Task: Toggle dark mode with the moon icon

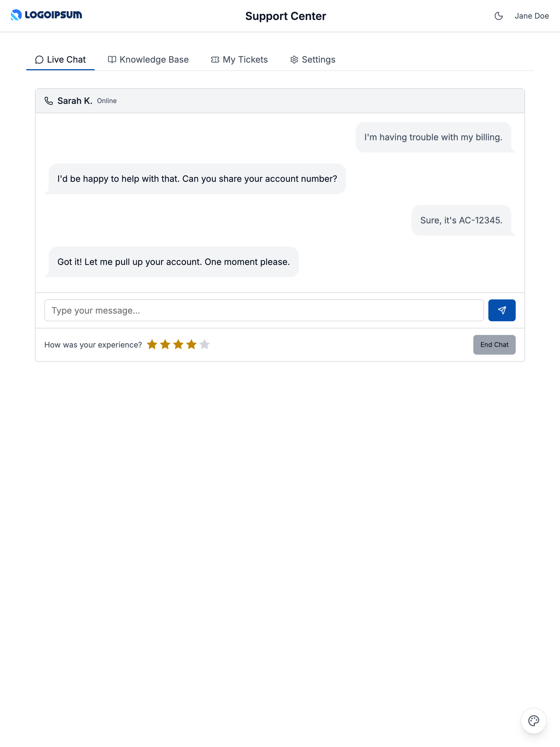Action: click(498, 16)
